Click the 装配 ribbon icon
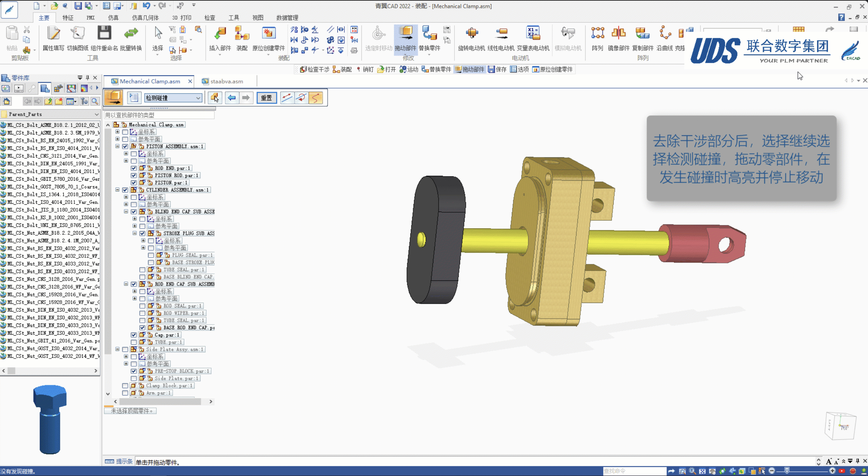The width and height of the screenshot is (868, 476). [x=241, y=34]
